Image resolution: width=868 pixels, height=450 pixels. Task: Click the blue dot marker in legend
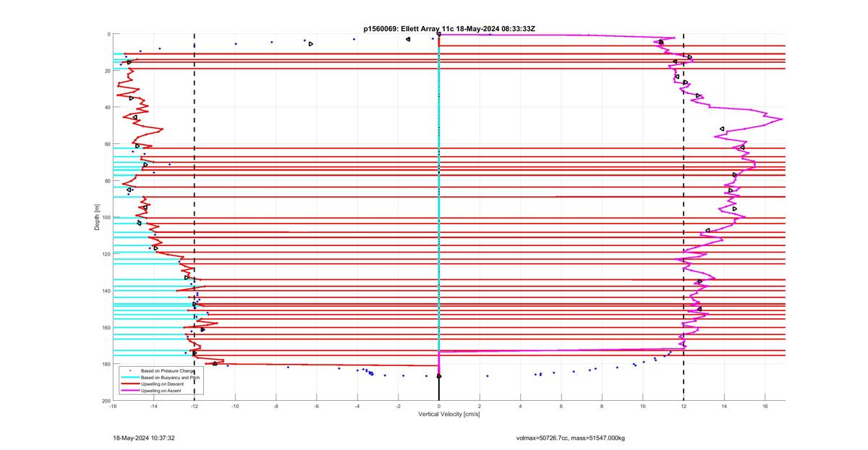(130, 370)
